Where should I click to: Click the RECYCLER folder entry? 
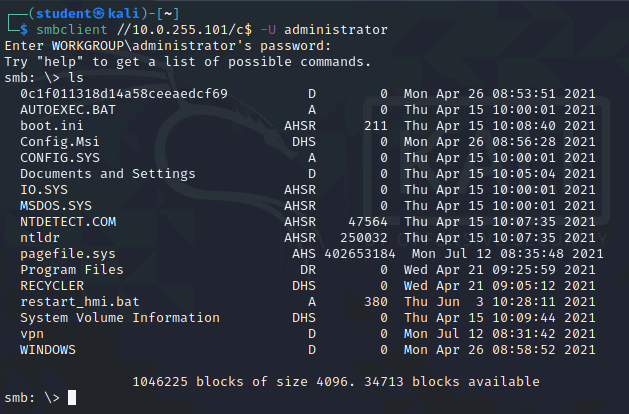[x=52, y=286]
